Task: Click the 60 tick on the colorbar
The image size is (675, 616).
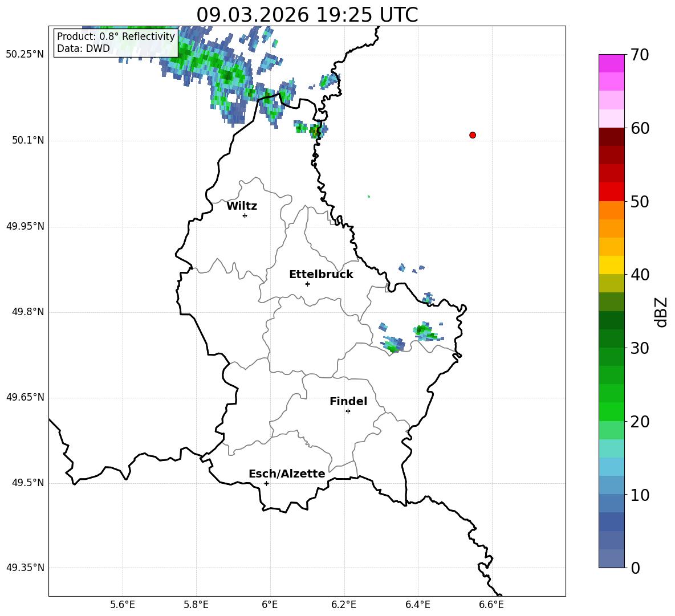Action: pyautogui.click(x=640, y=128)
